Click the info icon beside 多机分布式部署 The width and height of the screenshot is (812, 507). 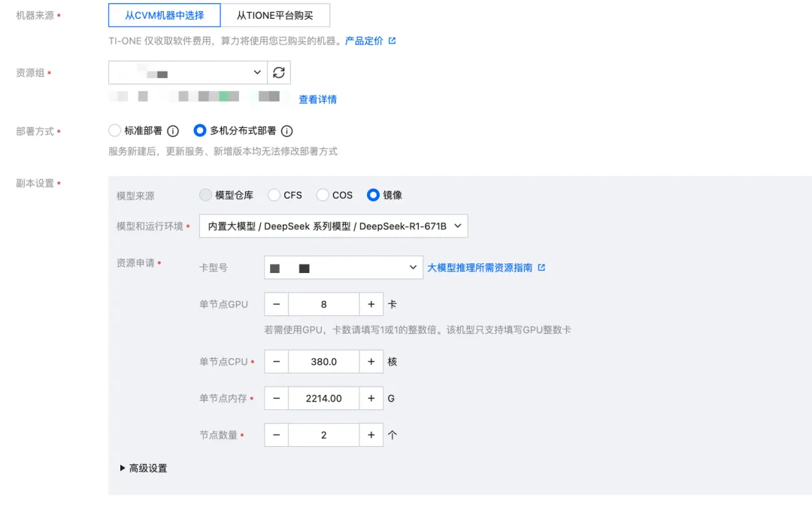coord(286,130)
